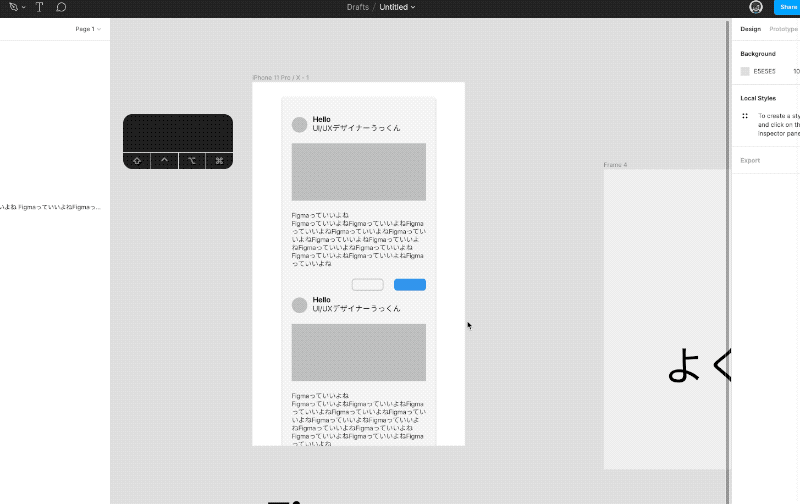Expand the Page 1 dropdown
800x504 pixels.
88,29
